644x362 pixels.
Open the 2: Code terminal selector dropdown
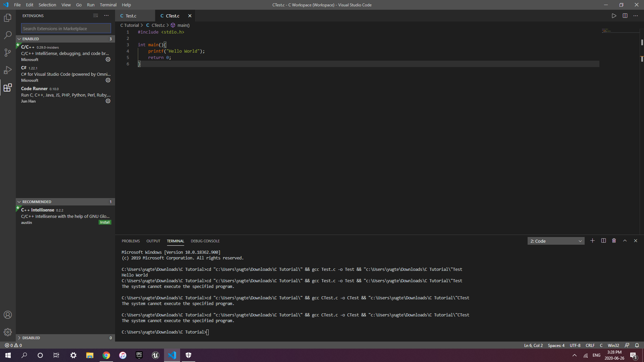[x=555, y=241]
